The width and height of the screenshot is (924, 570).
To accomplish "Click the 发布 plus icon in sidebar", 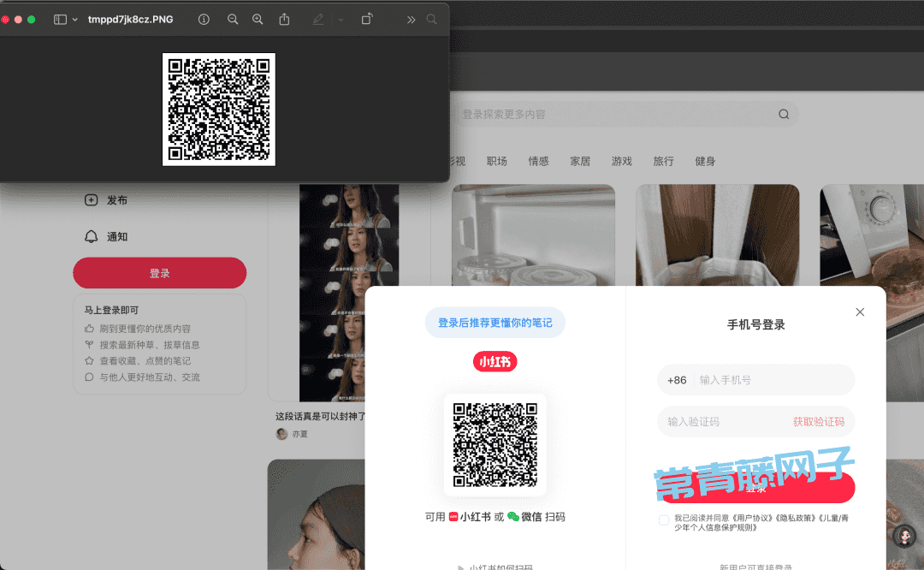I will (x=92, y=199).
